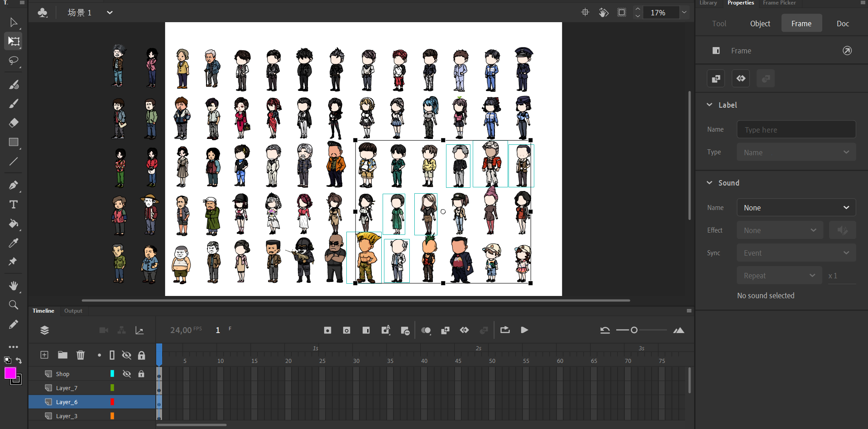Select the Free Transform tool
868x429 pixels.
coord(14,41)
